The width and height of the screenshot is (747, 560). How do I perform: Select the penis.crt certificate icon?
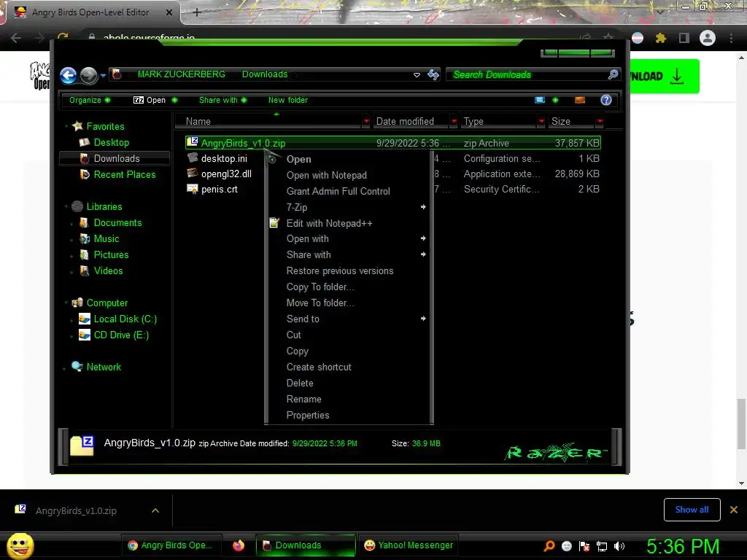click(x=193, y=189)
